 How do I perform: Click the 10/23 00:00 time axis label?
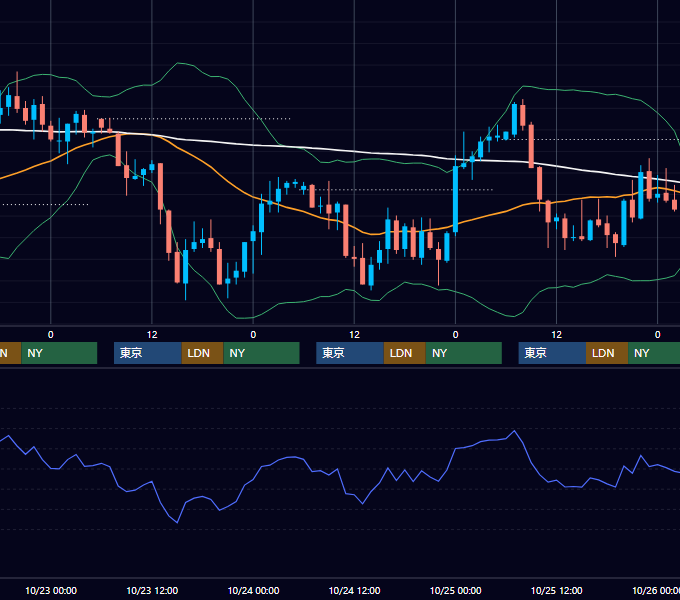tap(51, 590)
